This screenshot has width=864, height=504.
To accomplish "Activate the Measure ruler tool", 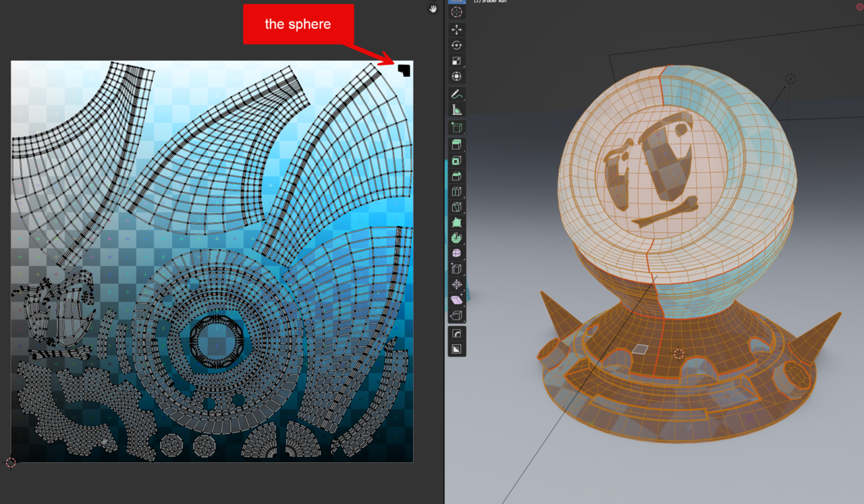I will (x=457, y=110).
